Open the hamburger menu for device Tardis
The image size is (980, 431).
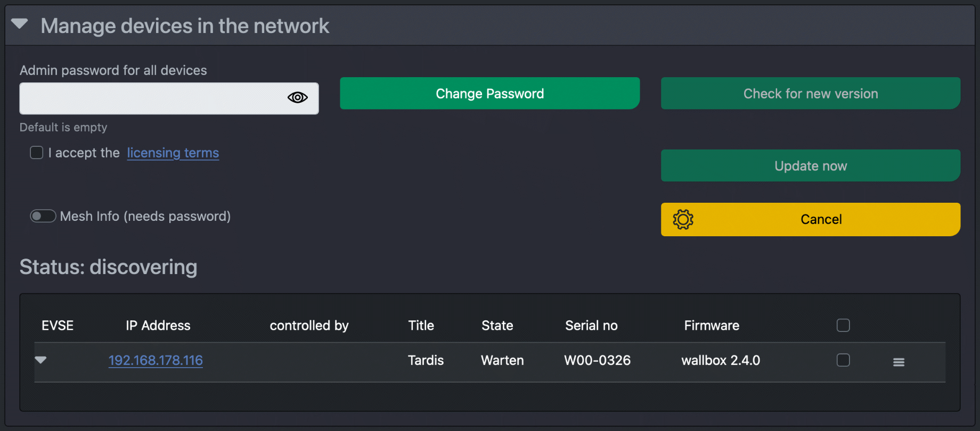tap(899, 361)
